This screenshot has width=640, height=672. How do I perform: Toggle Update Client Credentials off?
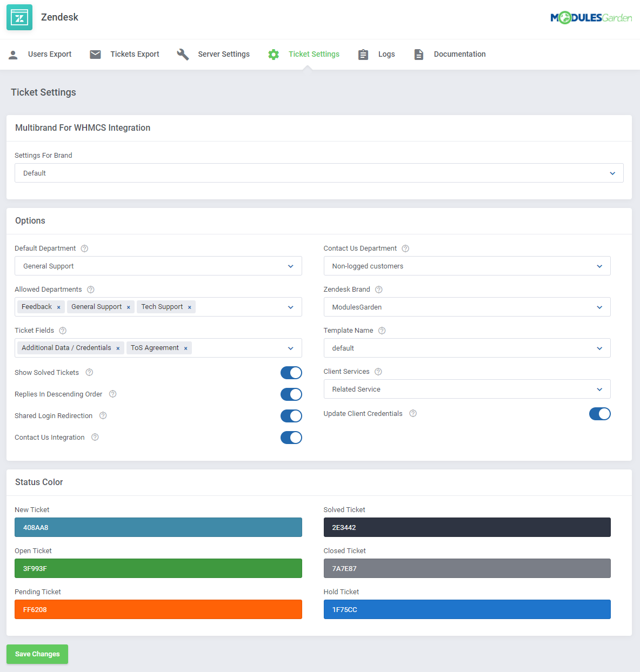click(x=600, y=414)
